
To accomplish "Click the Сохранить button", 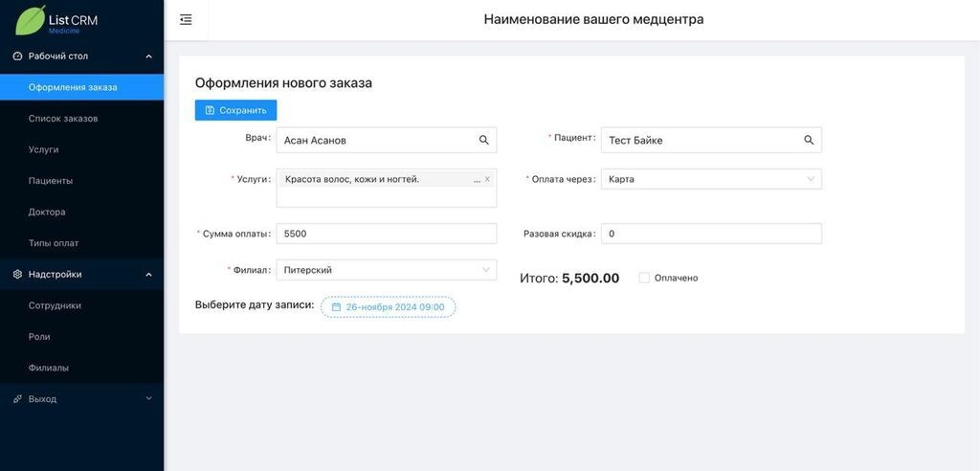I will click(x=235, y=110).
